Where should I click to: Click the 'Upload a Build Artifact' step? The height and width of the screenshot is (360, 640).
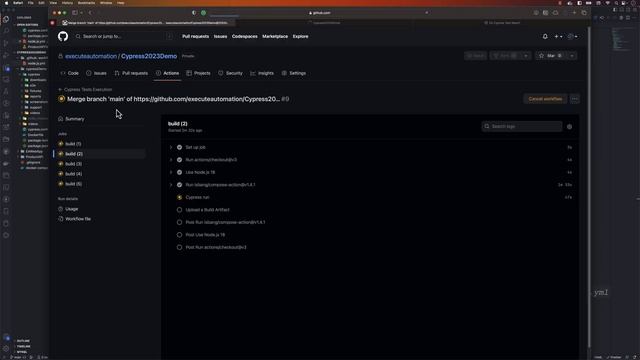coord(371,210)
